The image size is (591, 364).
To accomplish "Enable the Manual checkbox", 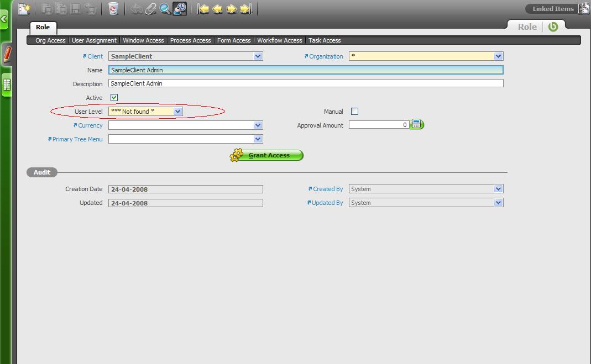I will pyautogui.click(x=354, y=112).
